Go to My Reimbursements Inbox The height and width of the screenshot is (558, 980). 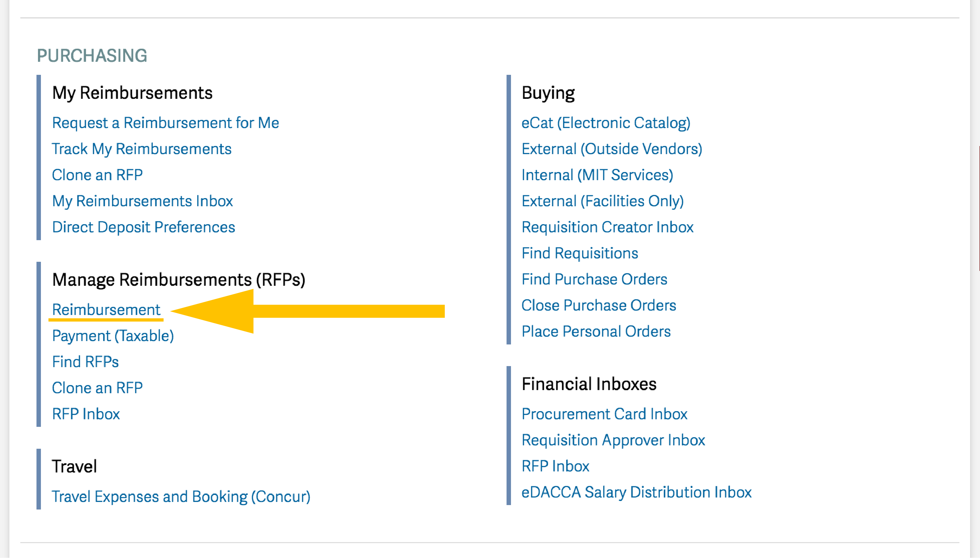[x=143, y=201]
